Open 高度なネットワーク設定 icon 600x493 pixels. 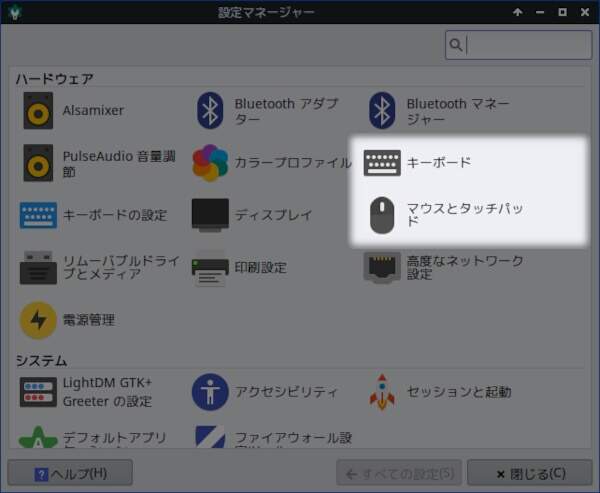pos(382,267)
